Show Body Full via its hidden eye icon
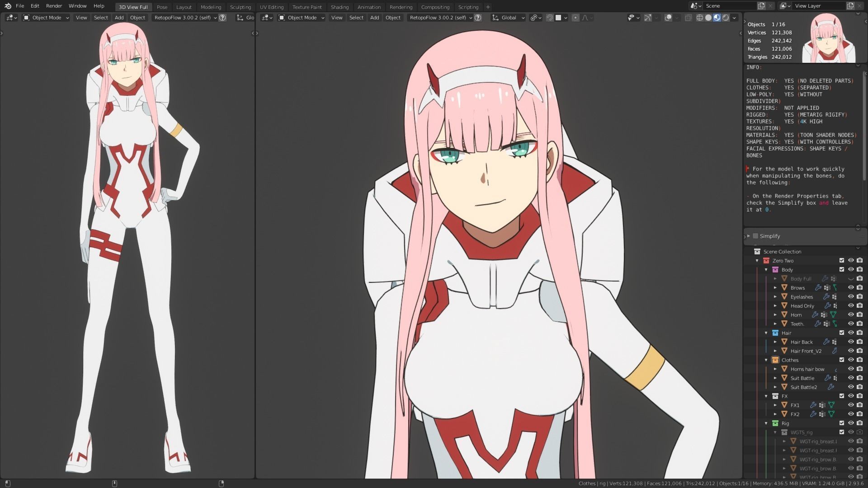Image resolution: width=868 pixels, height=488 pixels. pyautogui.click(x=851, y=278)
